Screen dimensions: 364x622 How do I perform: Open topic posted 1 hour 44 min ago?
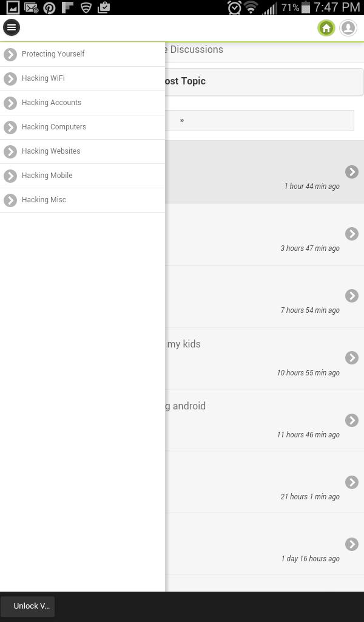tap(352, 172)
